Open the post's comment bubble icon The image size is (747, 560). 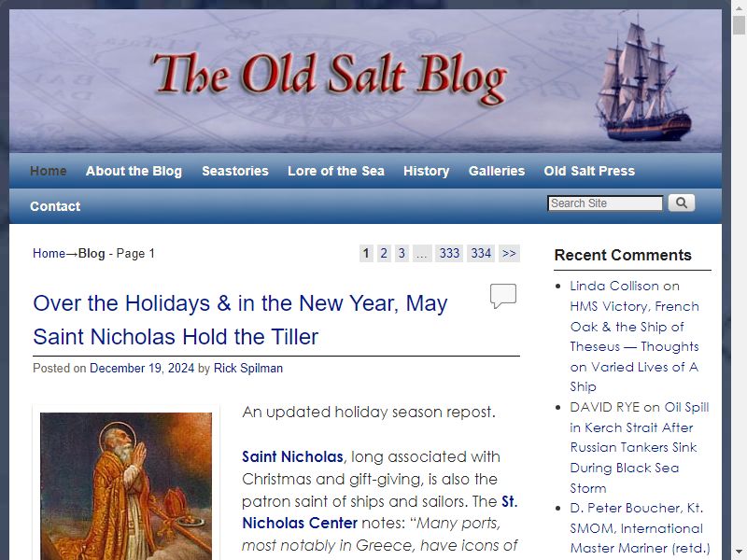[503, 296]
